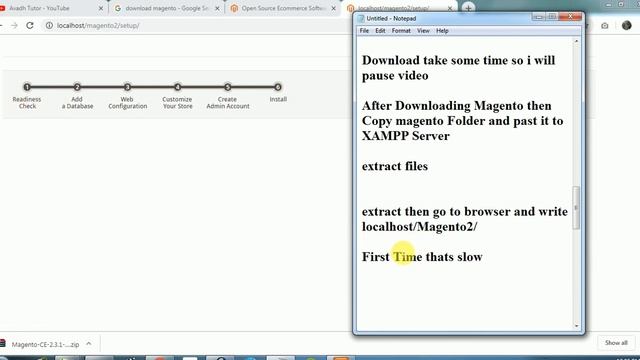Image resolution: width=640 pixels, height=360 pixels.
Task: Close the download magento Google tab
Action: tap(217, 8)
